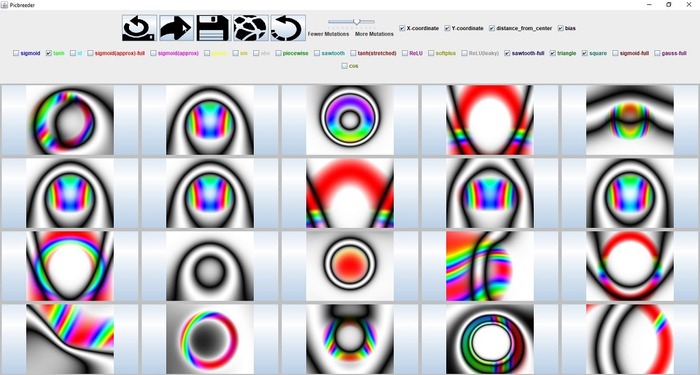
Task: Click the curved arrow evolve icon in toolbar
Action: pyautogui.click(x=176, y=28)
